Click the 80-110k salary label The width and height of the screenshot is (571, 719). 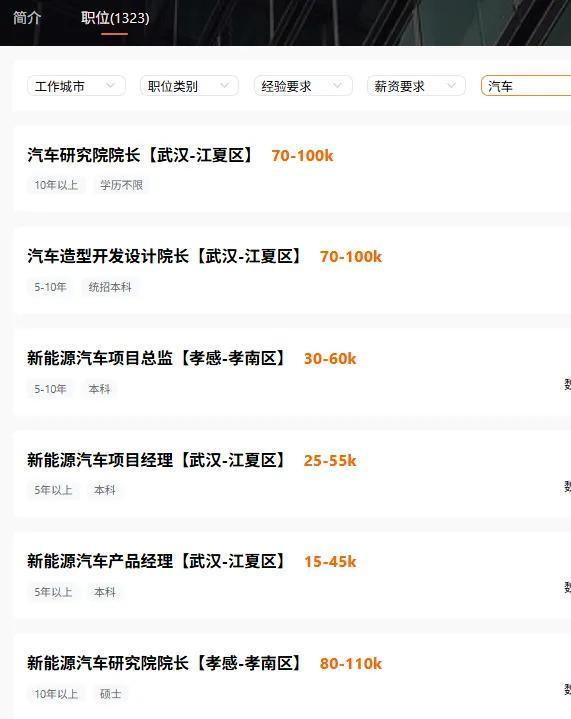point(351,664)
